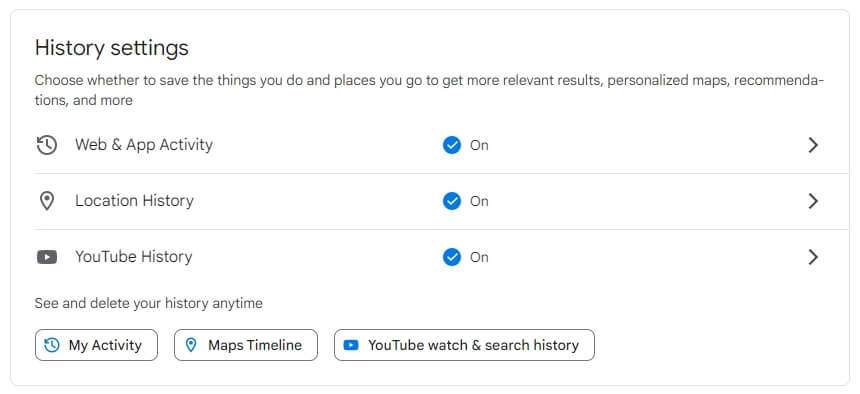
Task: Expand Web & App Activity with right chevron
Action: click(x=813, y=145)
